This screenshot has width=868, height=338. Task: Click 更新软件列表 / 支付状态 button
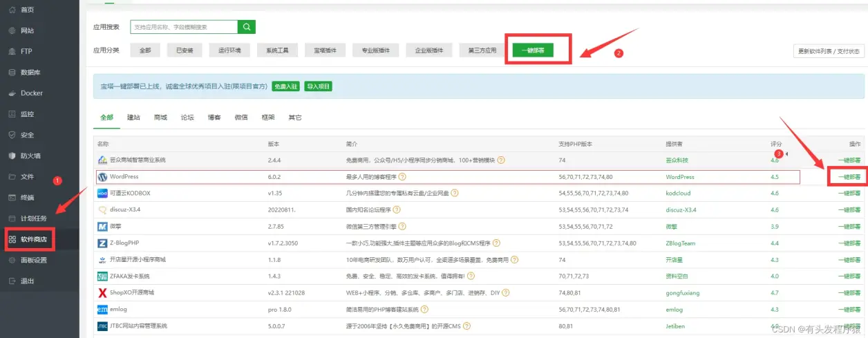(829, 51)
